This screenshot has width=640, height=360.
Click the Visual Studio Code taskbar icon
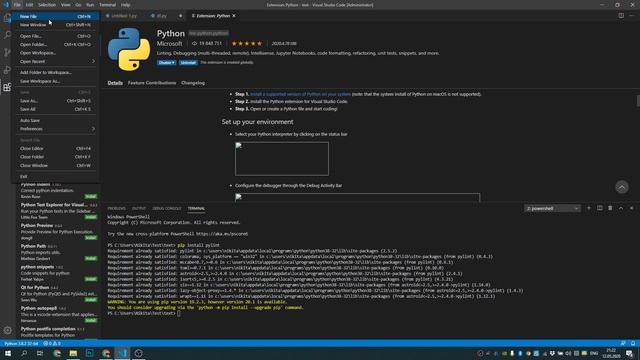(x=122, y=353)
